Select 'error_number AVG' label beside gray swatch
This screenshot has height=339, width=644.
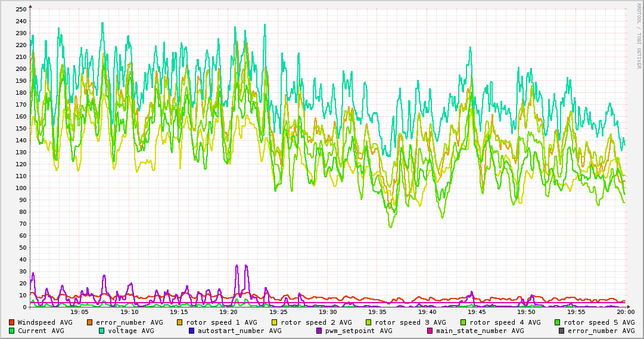pos(601,331)
